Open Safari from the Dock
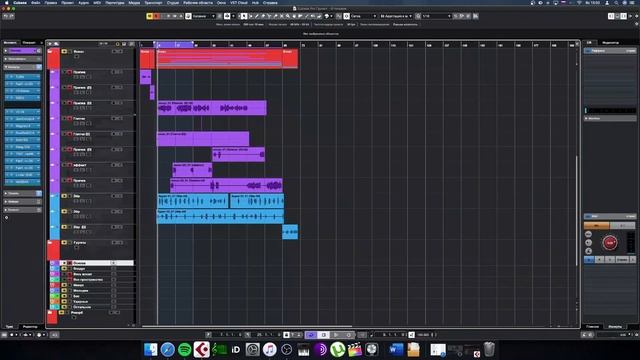 point(167,349)
